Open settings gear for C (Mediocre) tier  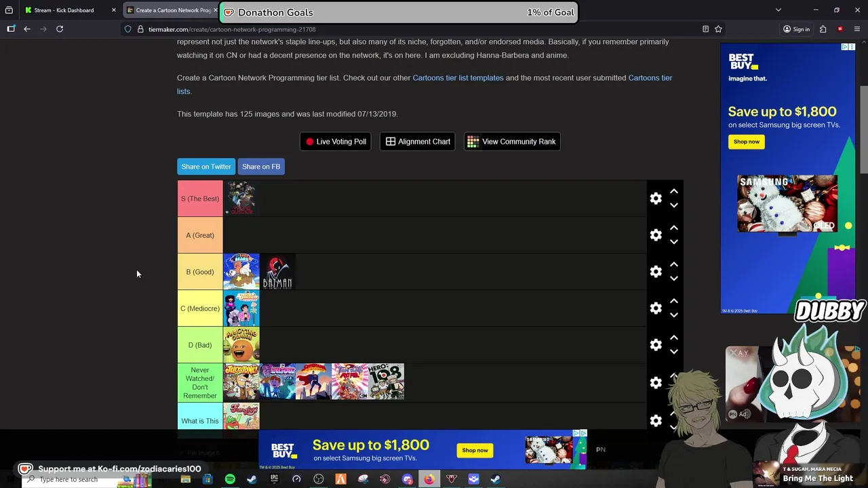tap(656, 308)
